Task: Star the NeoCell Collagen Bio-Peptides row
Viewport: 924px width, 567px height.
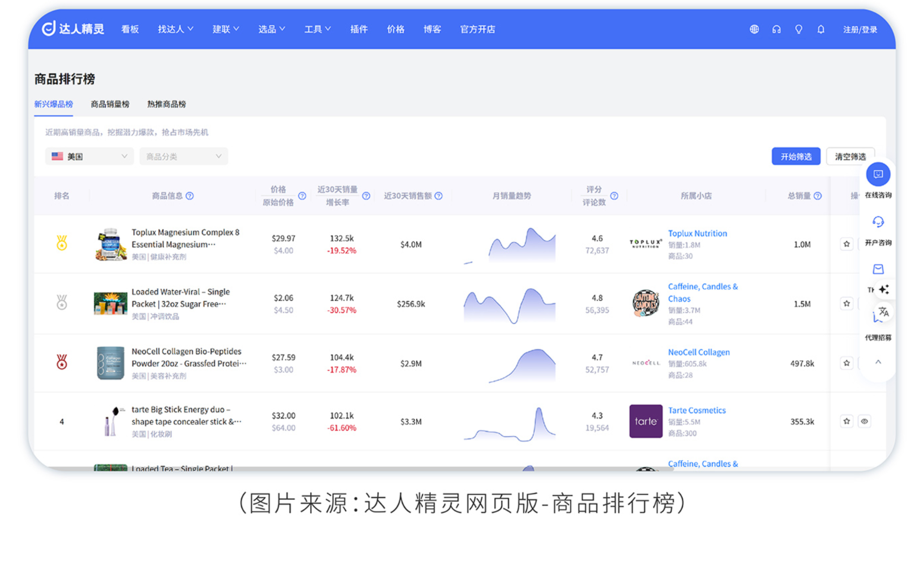Action: (x=846, y=363)
